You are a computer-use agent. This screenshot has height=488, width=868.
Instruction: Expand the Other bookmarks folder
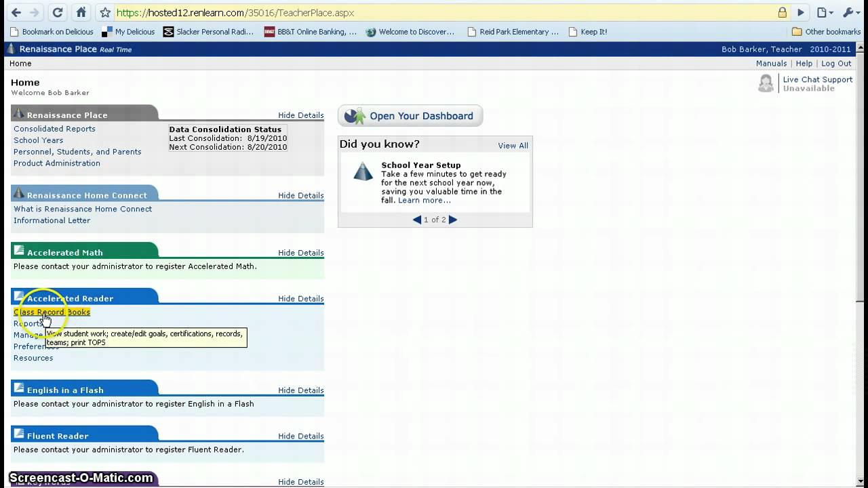(x=827, y=32)
